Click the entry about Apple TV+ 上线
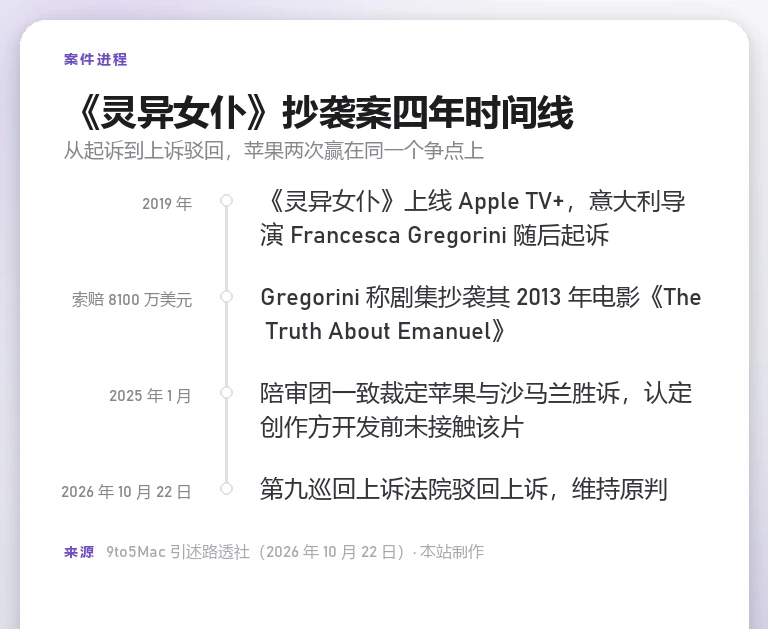Screen dimensions: 768x629 [x=472, y=218]
